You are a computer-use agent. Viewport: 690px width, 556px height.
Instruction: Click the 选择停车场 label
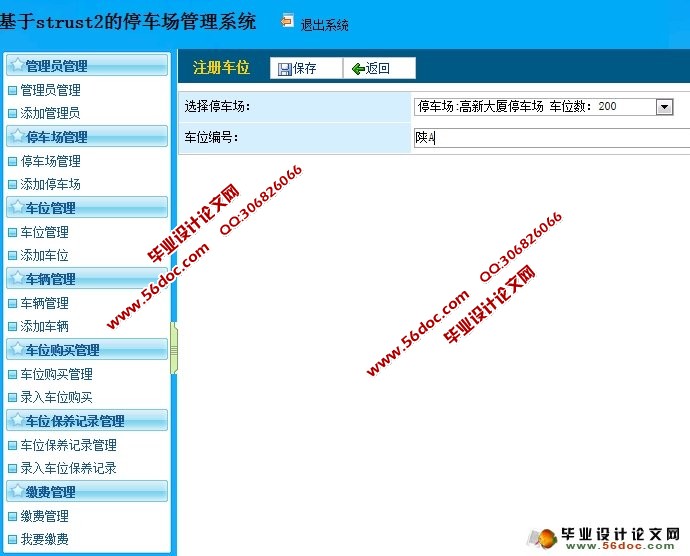tap(217, 106)
